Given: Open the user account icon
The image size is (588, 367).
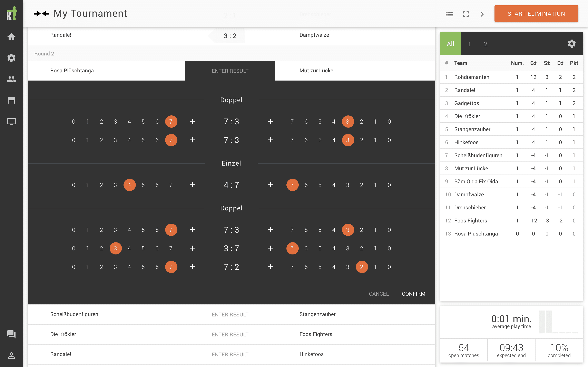Looking at the screenshot, I should coord(11,356).
